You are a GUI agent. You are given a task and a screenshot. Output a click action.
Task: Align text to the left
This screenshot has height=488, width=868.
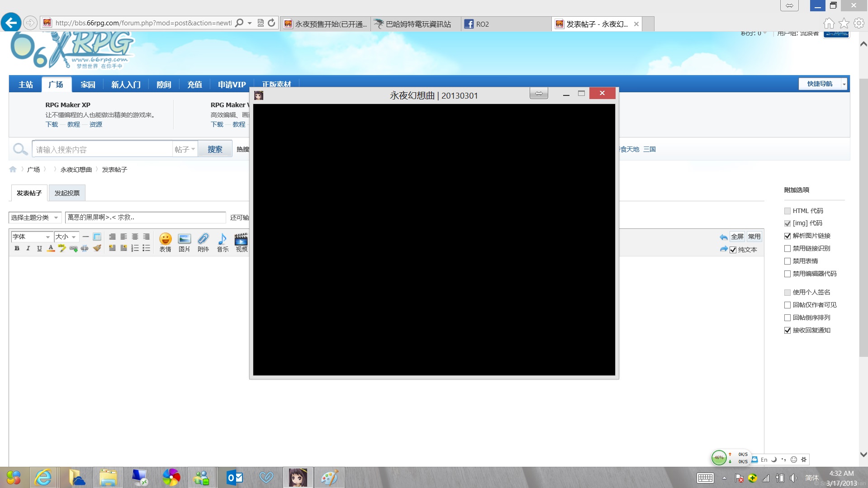123,237
